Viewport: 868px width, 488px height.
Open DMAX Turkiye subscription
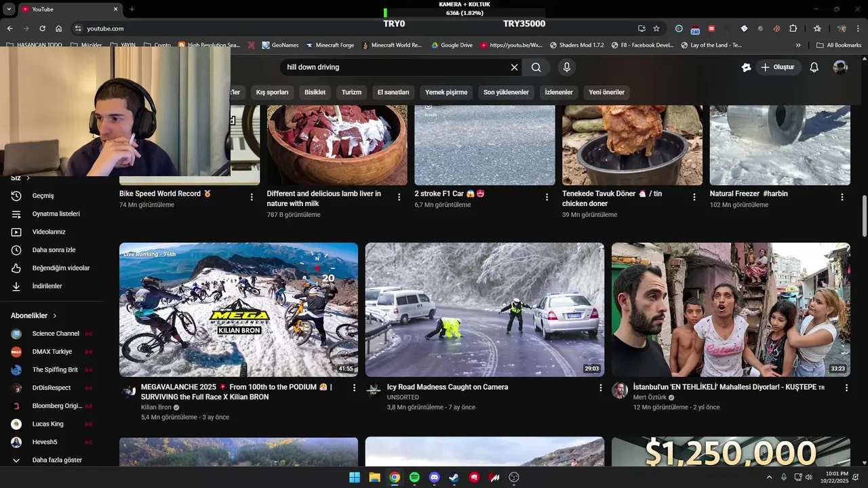[52, 352]
